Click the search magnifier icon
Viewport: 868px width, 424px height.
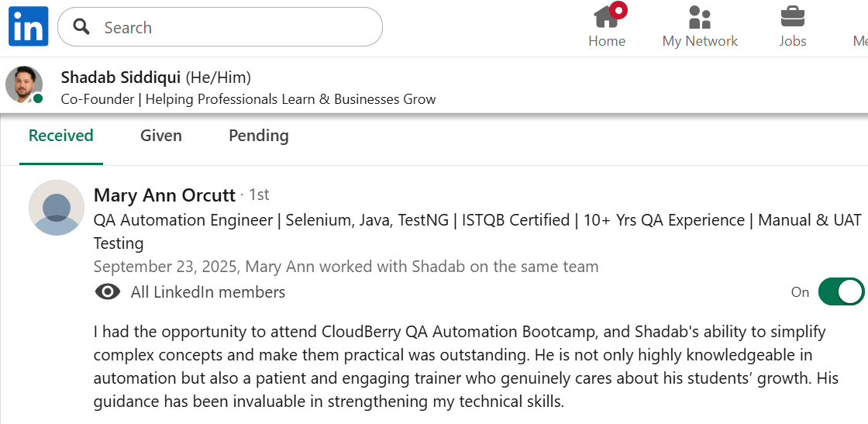[x=81, y=27]
